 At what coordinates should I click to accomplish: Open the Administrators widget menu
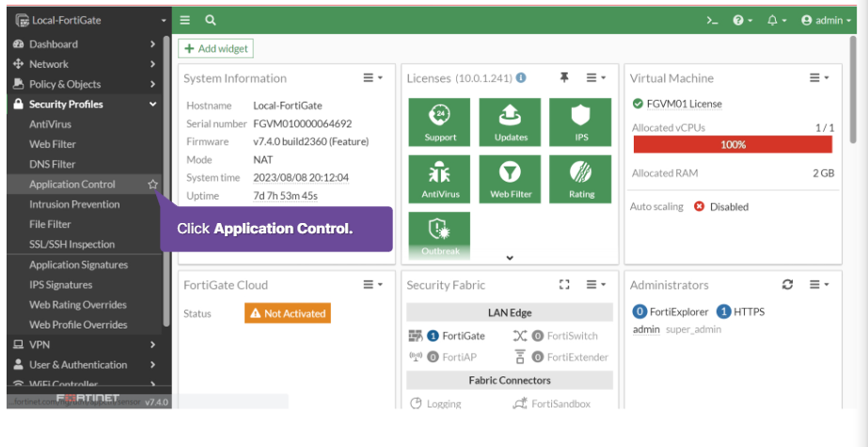[x=820, y=285]
